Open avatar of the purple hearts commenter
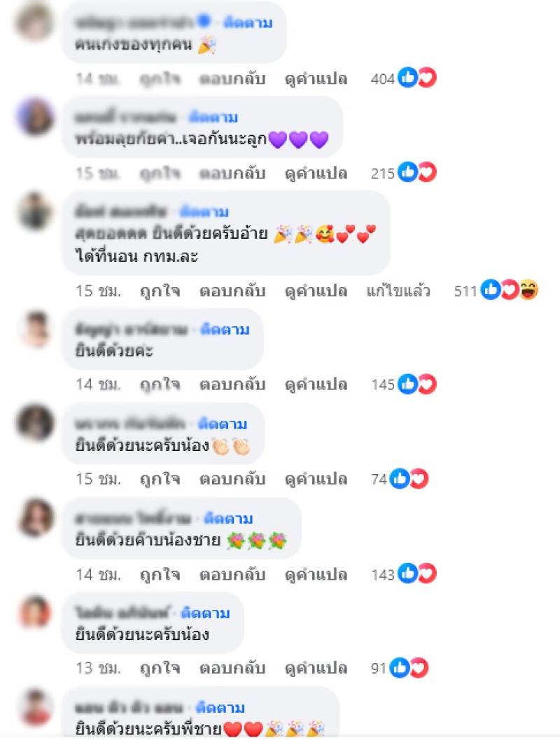The height and width of the screenshot is (745, 560). coord(35,116)
